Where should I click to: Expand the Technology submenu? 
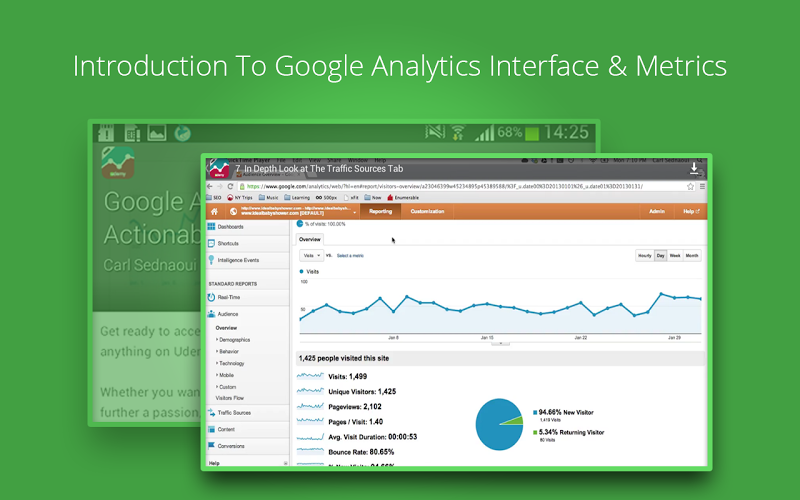[x=230, y=363]
